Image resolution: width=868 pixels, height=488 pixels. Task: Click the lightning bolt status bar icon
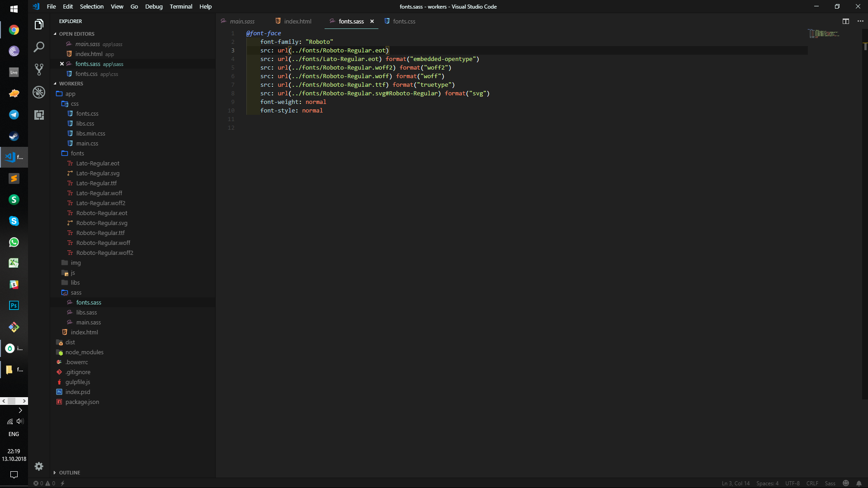pos(63,483)
